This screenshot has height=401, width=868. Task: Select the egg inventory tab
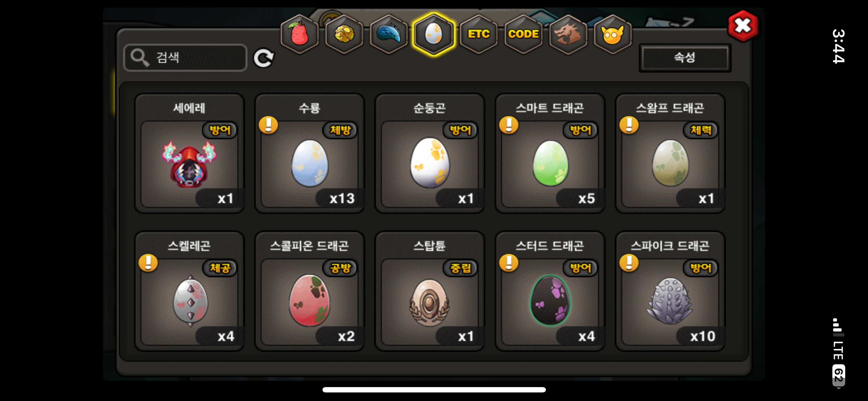434,34
